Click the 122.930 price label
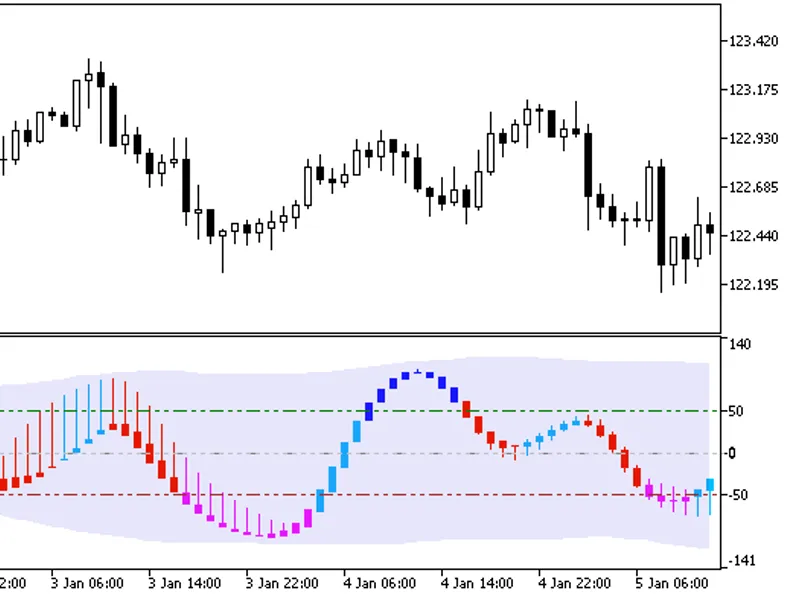This screenshot has width=800, height=600. pyautogui.click(x=754, y=138)
